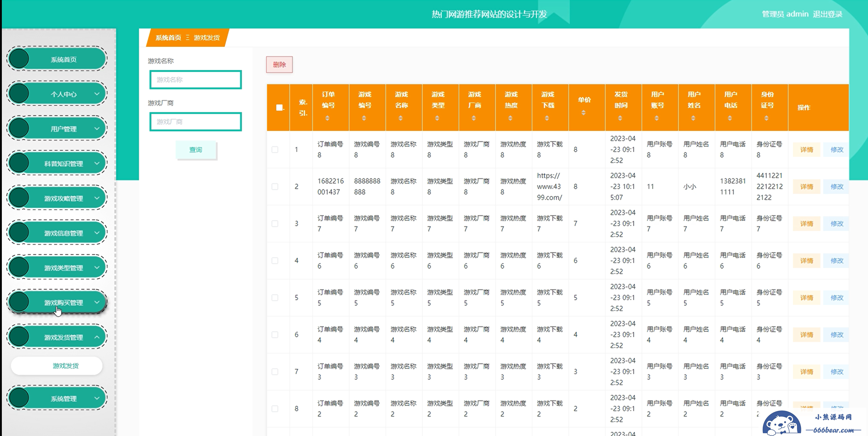Go to 系统首页 in the breadcrumb

tap(168, 38)
